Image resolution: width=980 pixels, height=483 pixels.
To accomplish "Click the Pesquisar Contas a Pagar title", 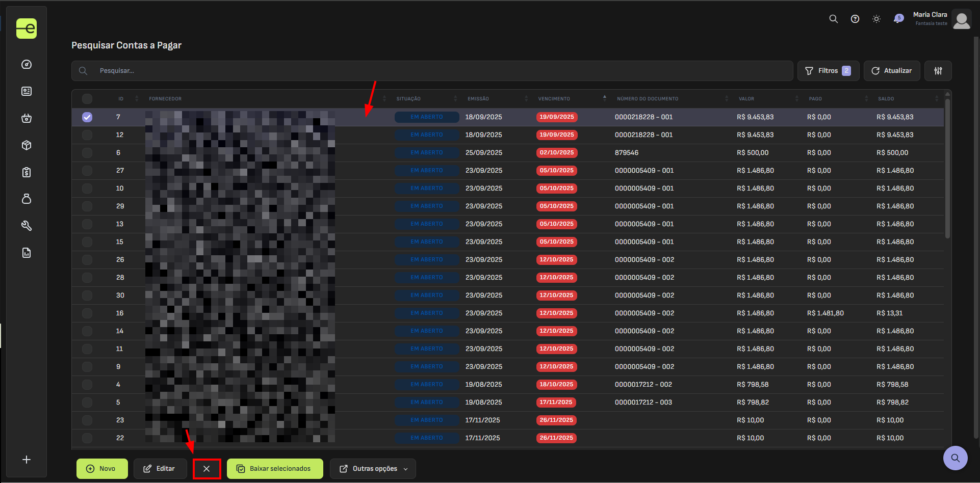I will pyautogui.click(x=126, y=45).
